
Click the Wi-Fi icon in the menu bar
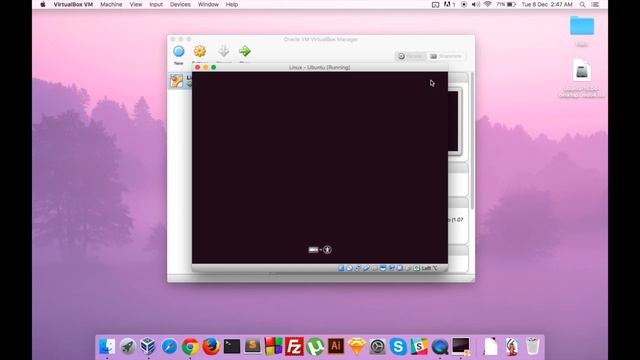pos(487,4)
